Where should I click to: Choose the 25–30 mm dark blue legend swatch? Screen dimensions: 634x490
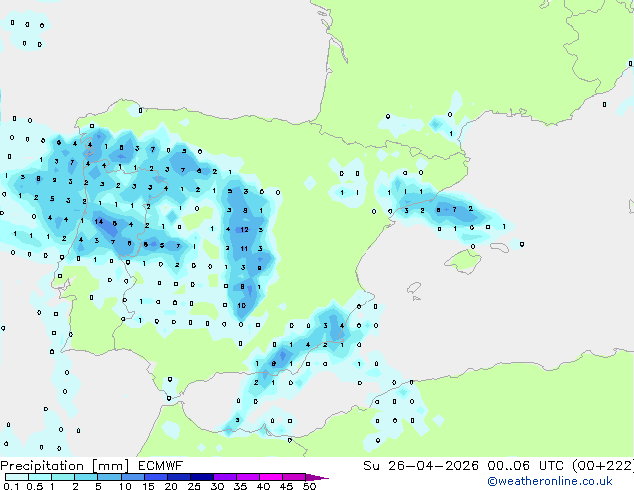click(201, 477)
